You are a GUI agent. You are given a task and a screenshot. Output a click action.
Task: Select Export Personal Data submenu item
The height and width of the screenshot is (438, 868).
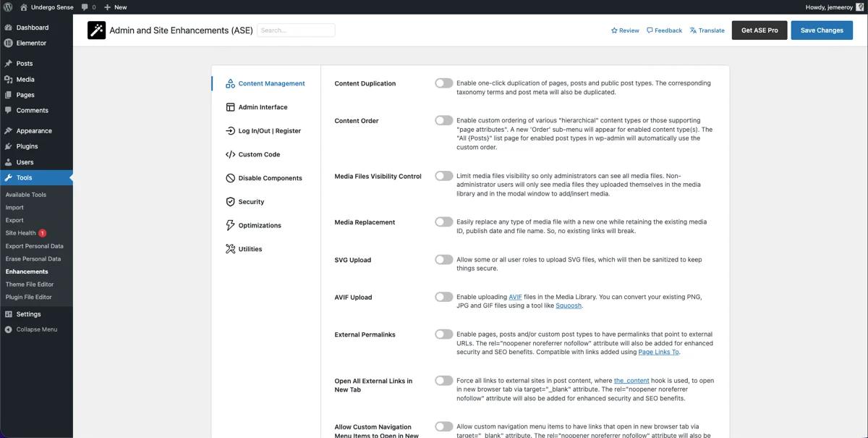(36, 246)
